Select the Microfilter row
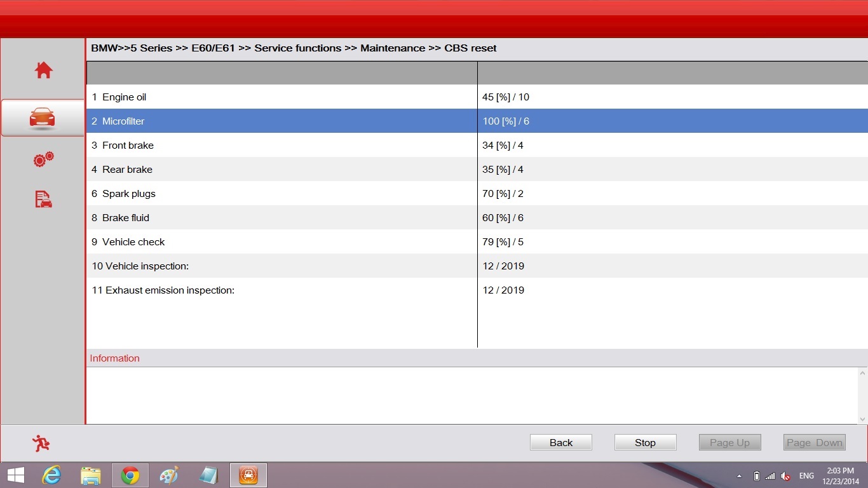Image resolution: width=868 pixels, height=488 pixels. point(477,121)
